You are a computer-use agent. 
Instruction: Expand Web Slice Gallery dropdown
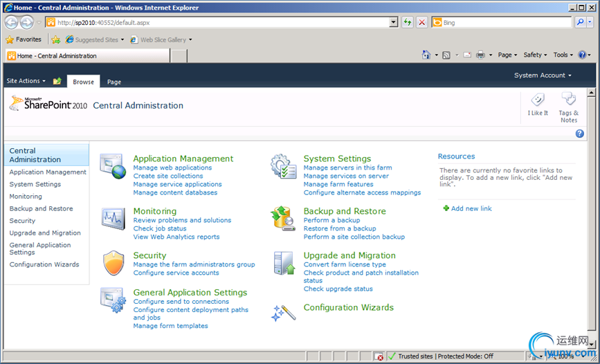pos(190,39)
